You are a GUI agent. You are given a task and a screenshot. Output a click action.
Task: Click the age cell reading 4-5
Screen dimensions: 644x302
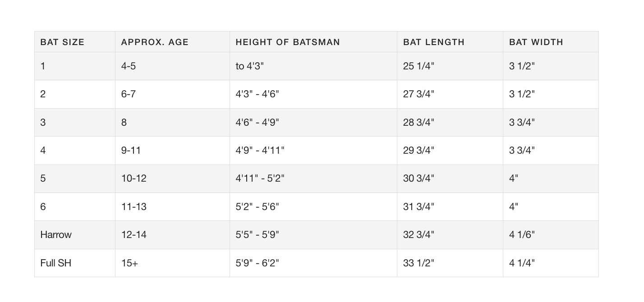(x=173, y=66)
